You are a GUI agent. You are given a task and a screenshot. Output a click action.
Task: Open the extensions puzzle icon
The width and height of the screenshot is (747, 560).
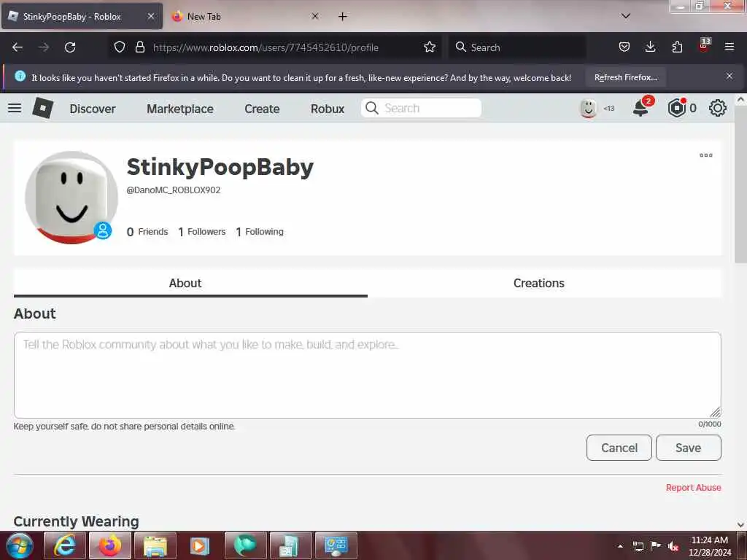tap(677, 47)
